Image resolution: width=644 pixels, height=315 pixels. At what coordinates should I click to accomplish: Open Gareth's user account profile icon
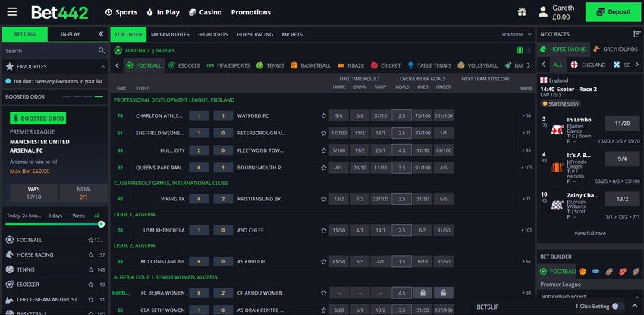543,12
